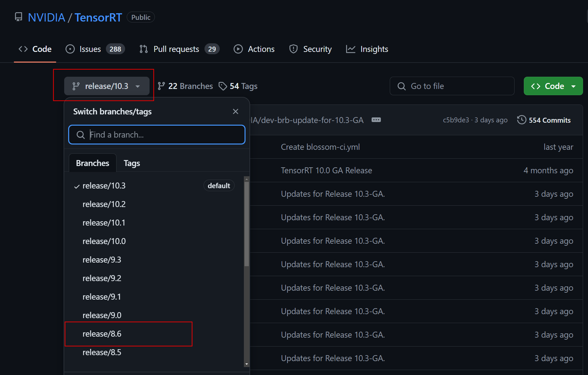The image size is (588, 375).
Task: Select branch release/8.5
Action: click(x=154, y=352)
